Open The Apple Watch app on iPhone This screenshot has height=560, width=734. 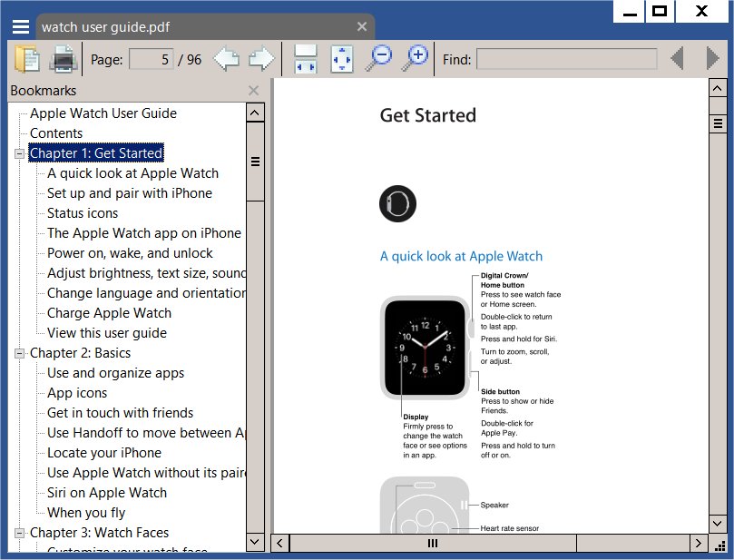point(144,233)
